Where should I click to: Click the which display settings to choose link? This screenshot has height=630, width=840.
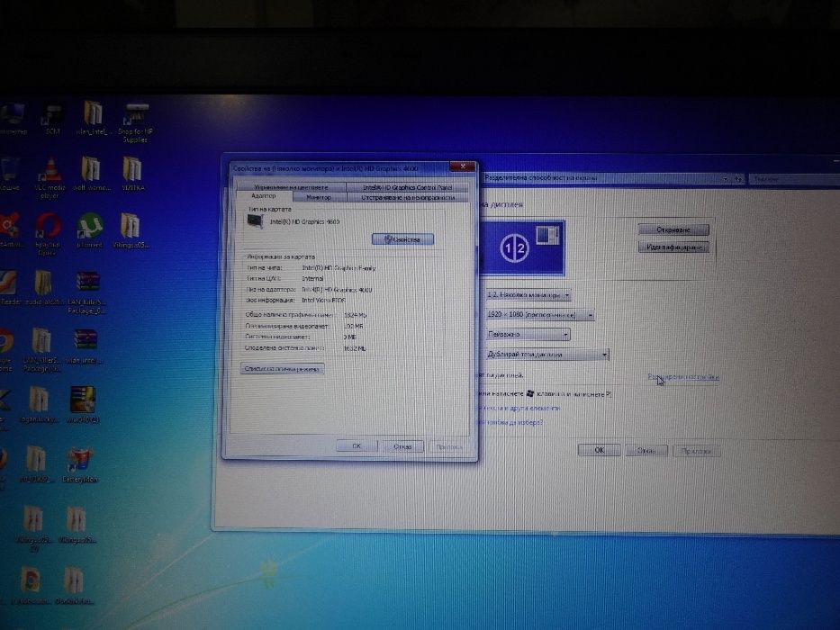[x=510, y=422]
